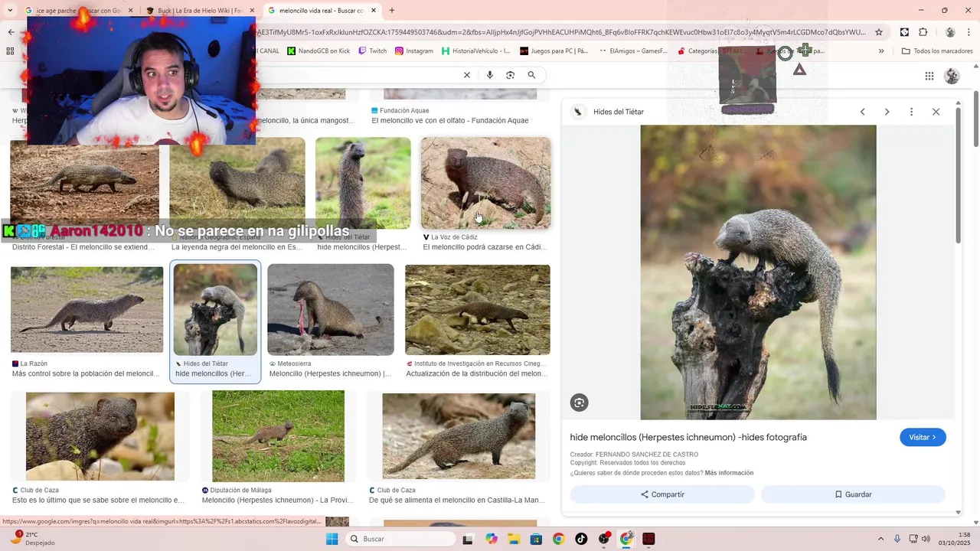Open Distrito Forestal meloncillo thumbnail
This screenshot has width=980, height=551.
tap(84, 184)
